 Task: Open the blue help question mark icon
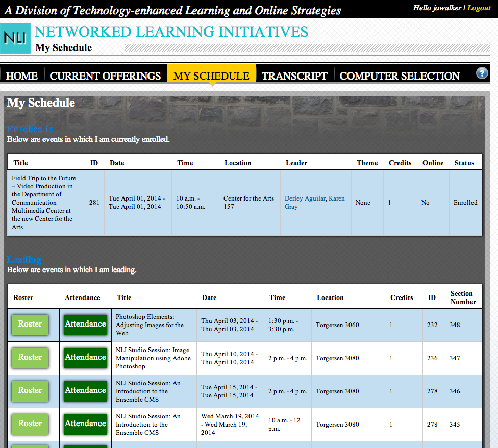tap(482, 73)
